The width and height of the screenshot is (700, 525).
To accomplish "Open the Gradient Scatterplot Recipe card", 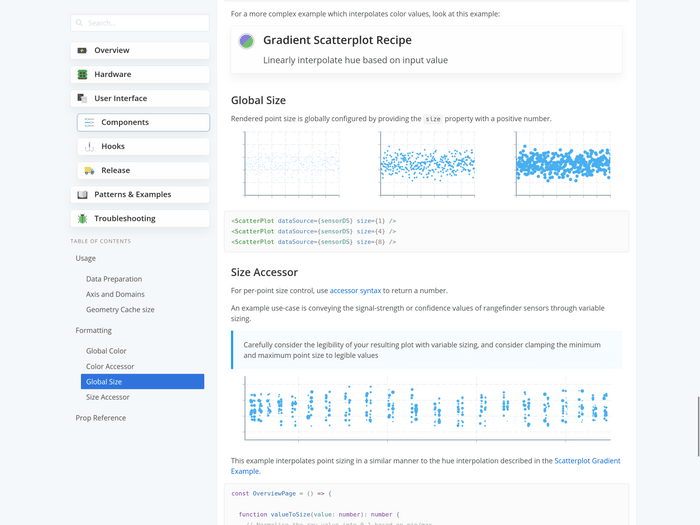I will click(426, 50).
